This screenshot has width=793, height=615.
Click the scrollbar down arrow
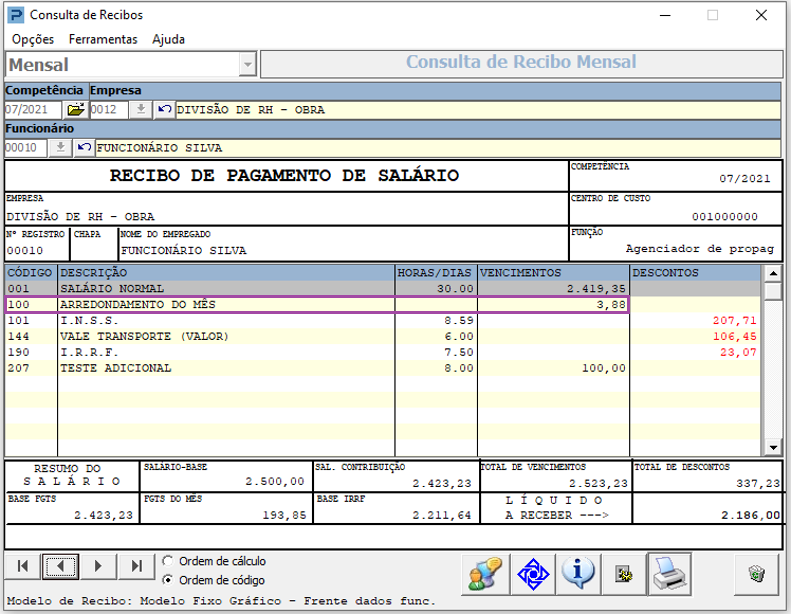coord(773,447)
